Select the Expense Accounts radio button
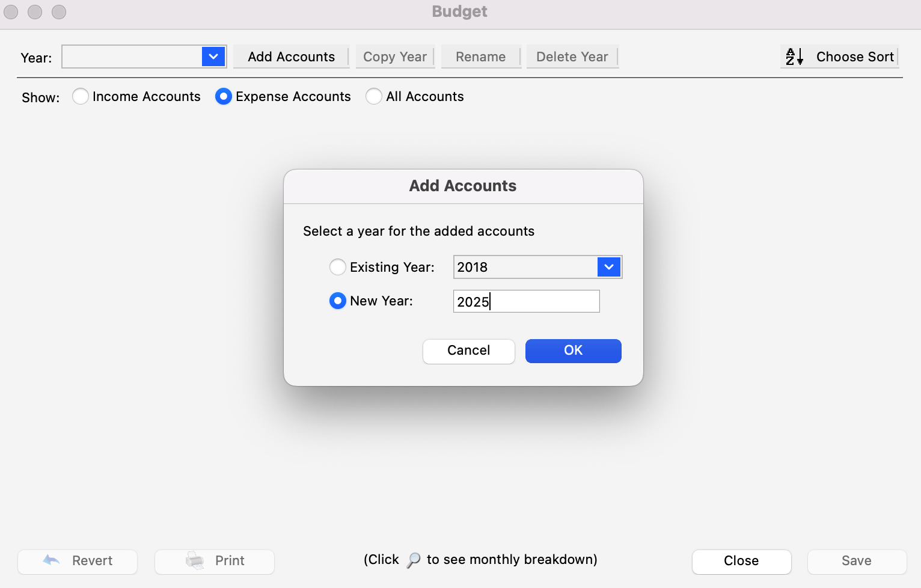The height and width of the screenshot is (588, 921). point(224,97)
